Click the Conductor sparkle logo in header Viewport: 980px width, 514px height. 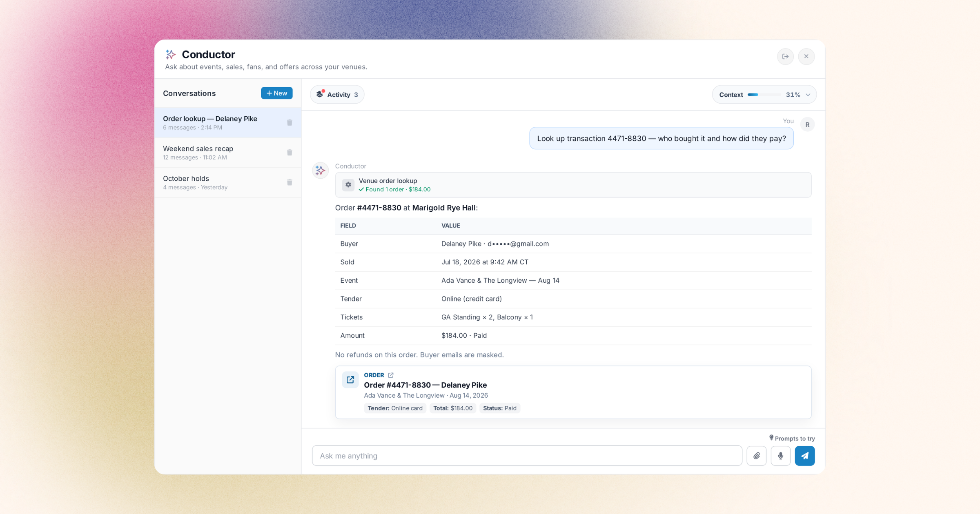(171, 54)
